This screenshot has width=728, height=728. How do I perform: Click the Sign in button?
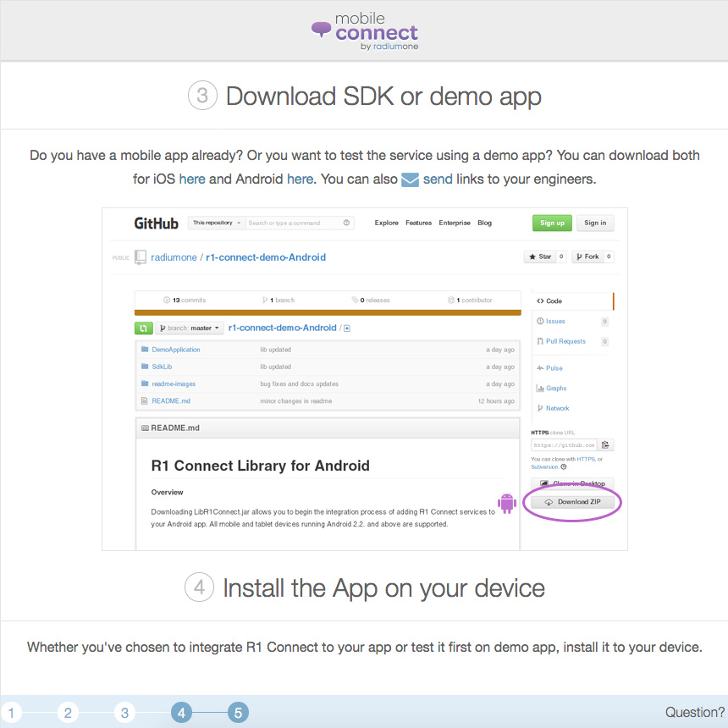pos(595,223)
